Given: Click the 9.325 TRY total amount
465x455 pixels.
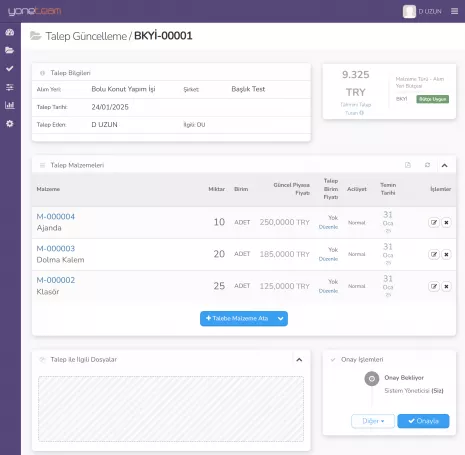Looking at the screenshot, I should click(356, 83).
